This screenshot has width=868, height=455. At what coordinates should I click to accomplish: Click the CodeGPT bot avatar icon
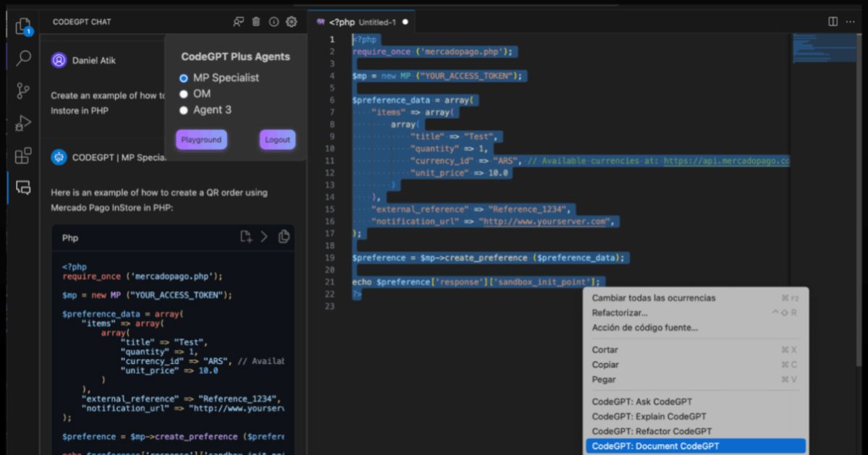59,157
